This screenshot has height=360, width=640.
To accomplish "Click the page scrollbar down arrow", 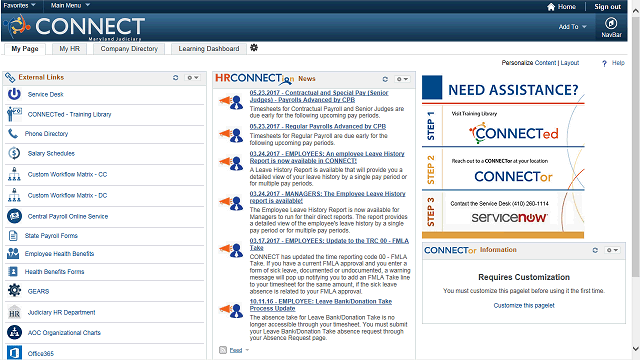I will tap(636, 349).
